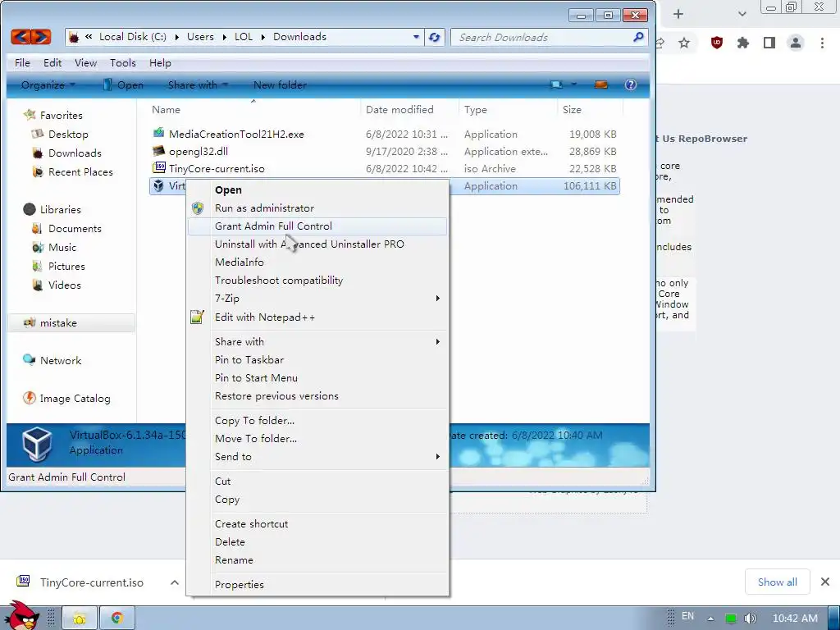Open the View menu

(85, 62)
